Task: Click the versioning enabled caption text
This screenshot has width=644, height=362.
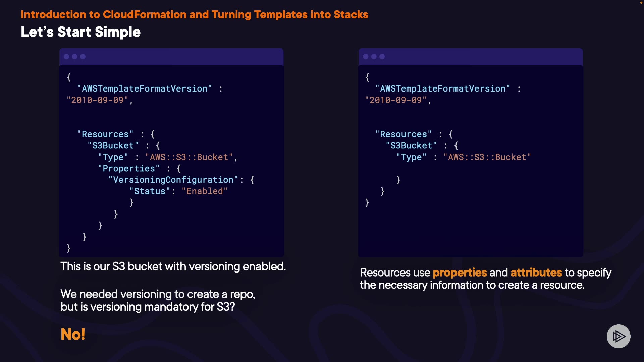Action: tap(173, 267)
